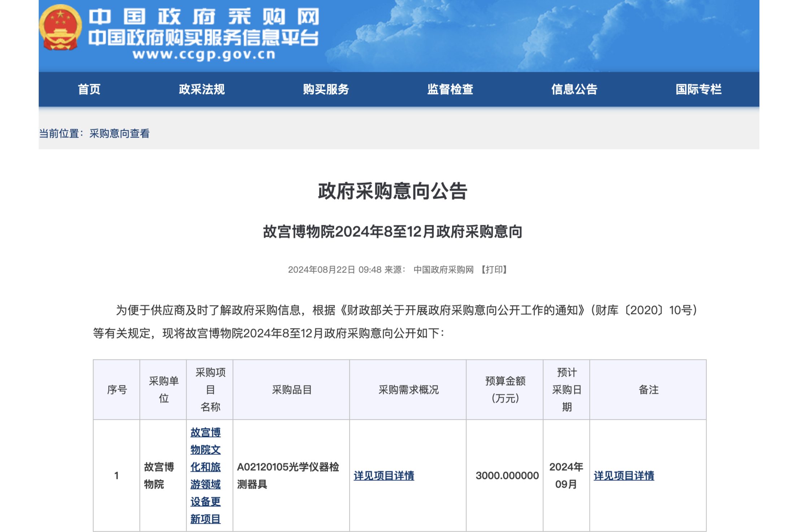798x532 pixels.
Task: Open the 政采法规 navigation item
Action: tap(202, 89)
